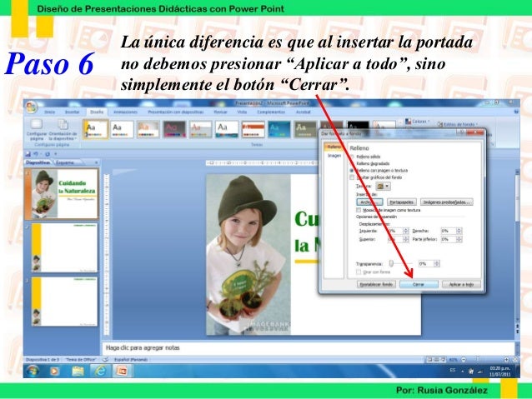Viewport: 532px width, 399px height.
Task: Apply the second plain white Aa theme
Action: [x=122, y=129]
